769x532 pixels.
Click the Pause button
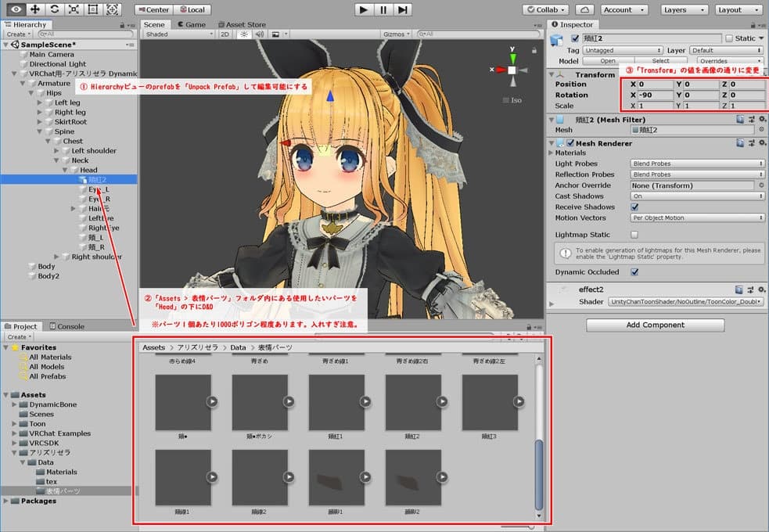pos(383,9)
